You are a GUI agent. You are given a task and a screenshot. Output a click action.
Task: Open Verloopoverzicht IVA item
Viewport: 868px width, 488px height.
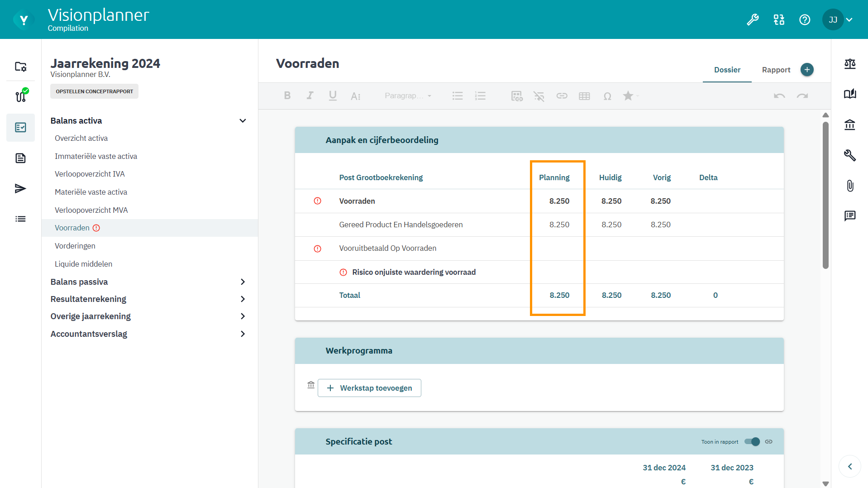(90, 174)
